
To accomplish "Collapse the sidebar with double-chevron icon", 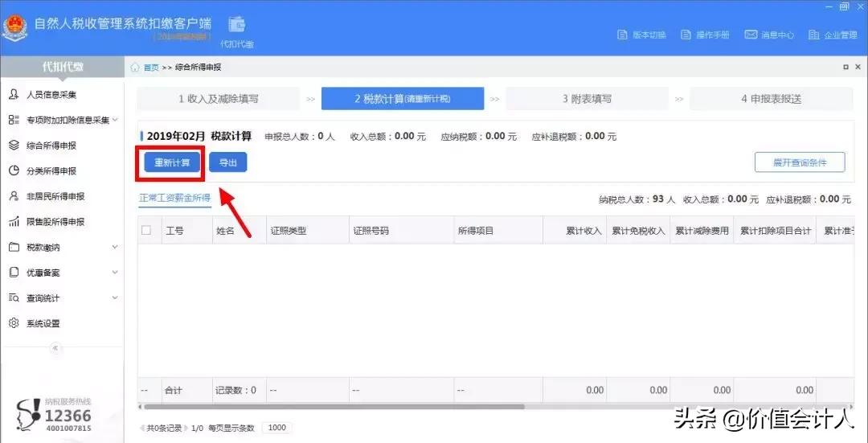I will pos(55,348).
